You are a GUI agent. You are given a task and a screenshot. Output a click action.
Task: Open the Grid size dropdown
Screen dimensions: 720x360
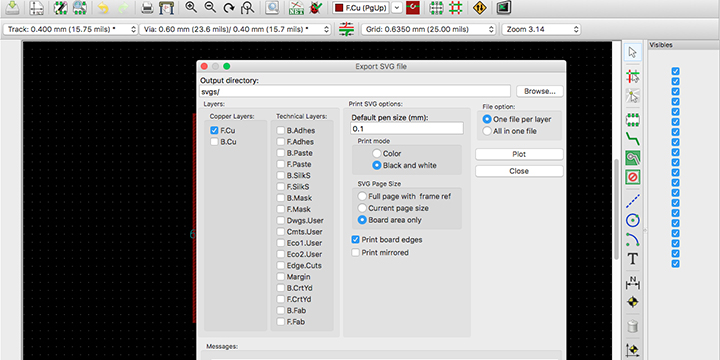point(428,29)
